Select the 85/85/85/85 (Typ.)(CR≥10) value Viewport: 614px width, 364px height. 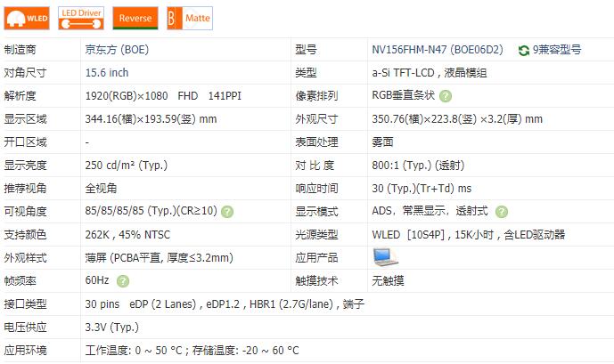(151, 211)
